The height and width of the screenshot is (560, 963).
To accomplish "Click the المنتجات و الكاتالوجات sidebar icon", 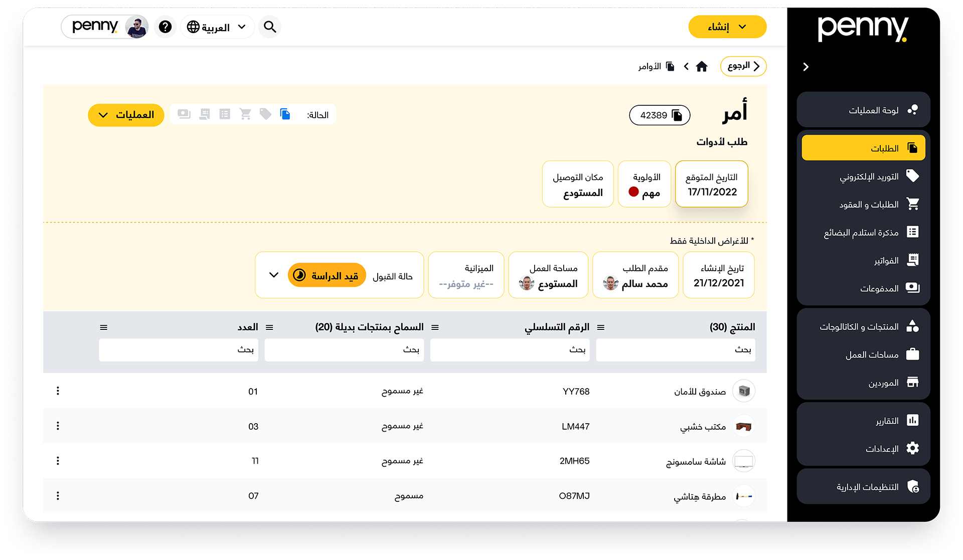I will (x=912, y=326).
